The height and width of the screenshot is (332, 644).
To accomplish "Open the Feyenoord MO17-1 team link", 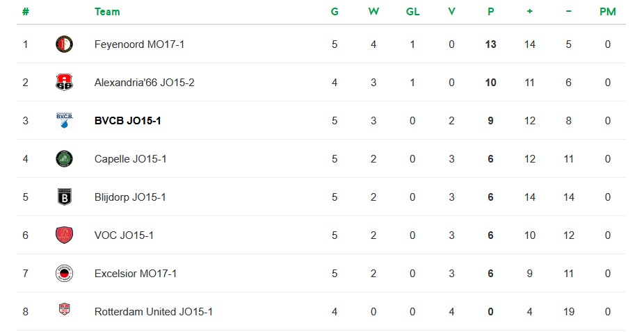I will [x=139, y=44].
